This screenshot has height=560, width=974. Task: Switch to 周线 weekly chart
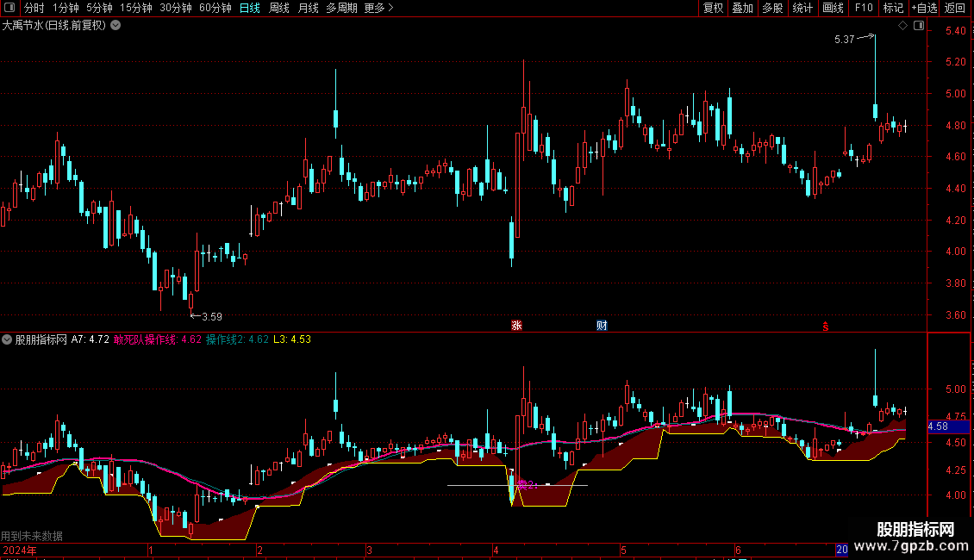279,8
